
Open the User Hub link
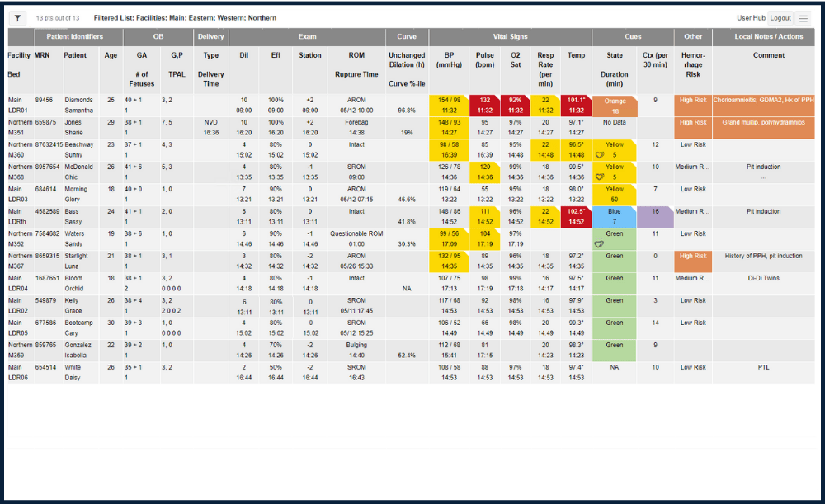click(751, 18)
